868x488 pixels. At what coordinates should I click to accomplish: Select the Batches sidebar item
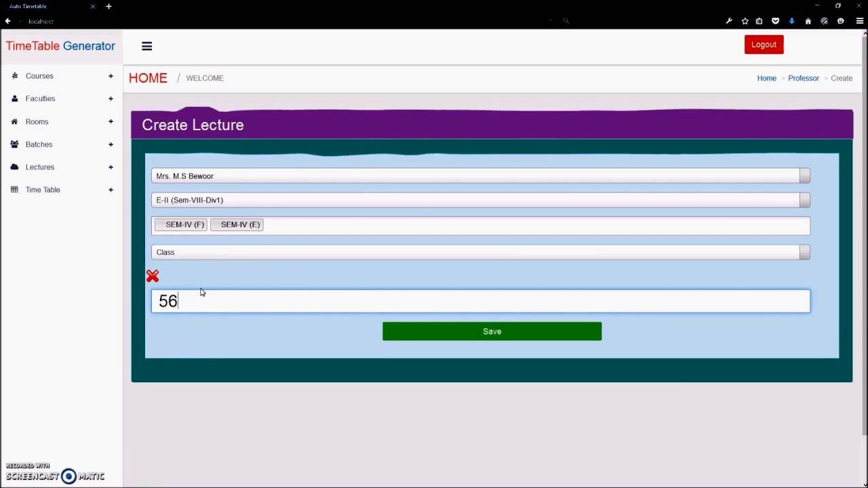(x=62, y=144)
